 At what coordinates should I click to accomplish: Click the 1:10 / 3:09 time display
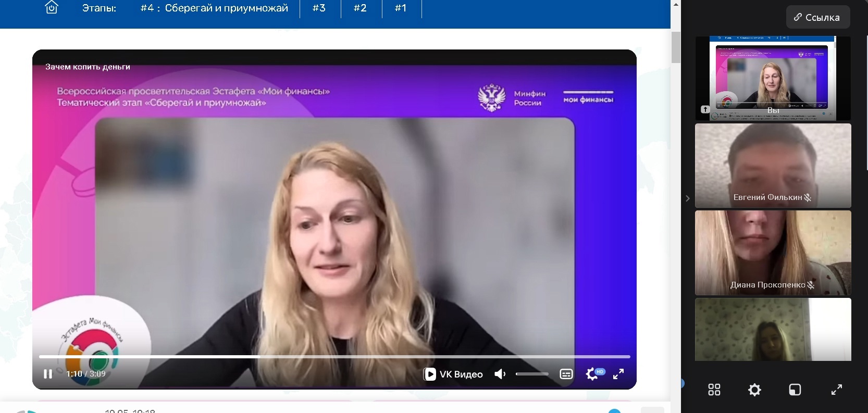[86, 374]
